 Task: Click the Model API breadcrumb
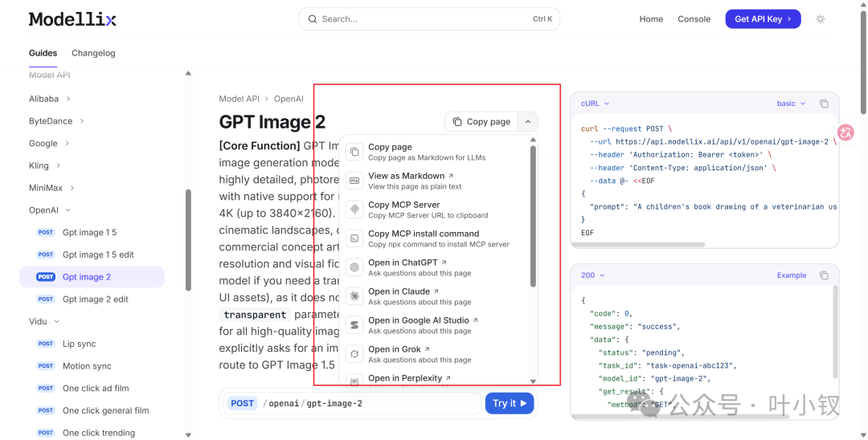pos(240,99)
